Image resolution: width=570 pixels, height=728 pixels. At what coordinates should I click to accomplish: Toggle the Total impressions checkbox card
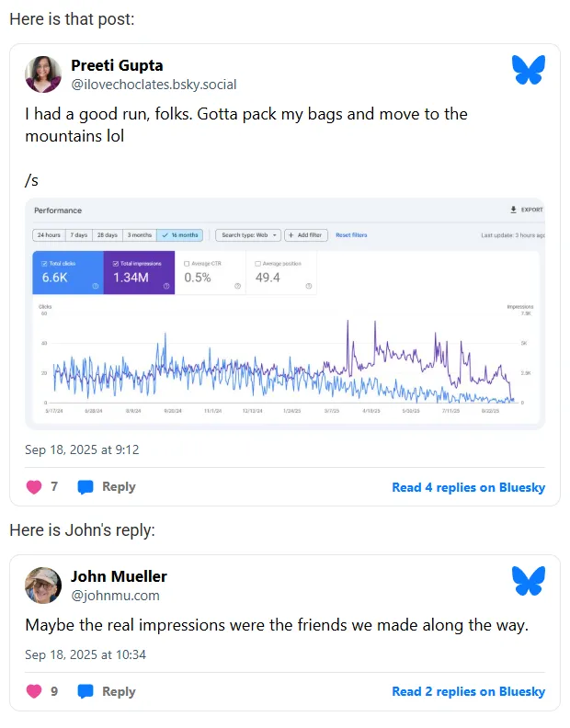(x=139, y=272)
